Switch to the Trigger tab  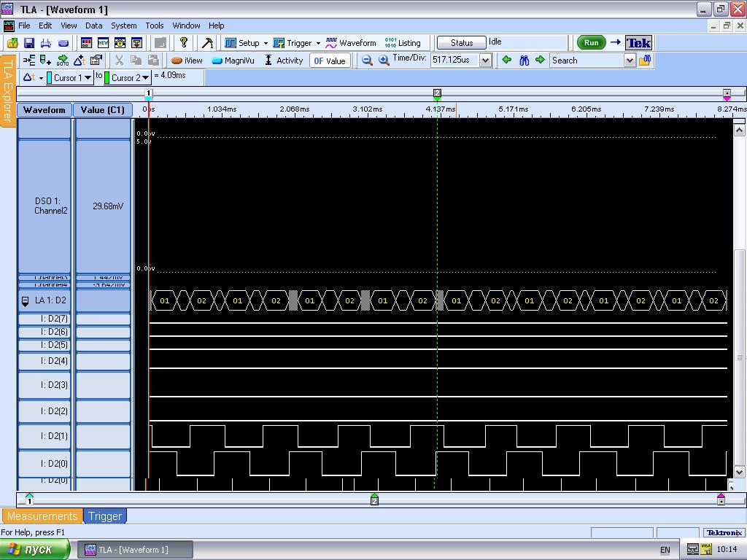[105, 516]
